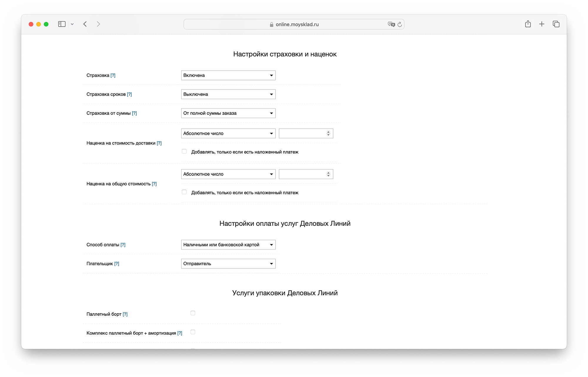Click the total cost markup number field

pos(302,174)
